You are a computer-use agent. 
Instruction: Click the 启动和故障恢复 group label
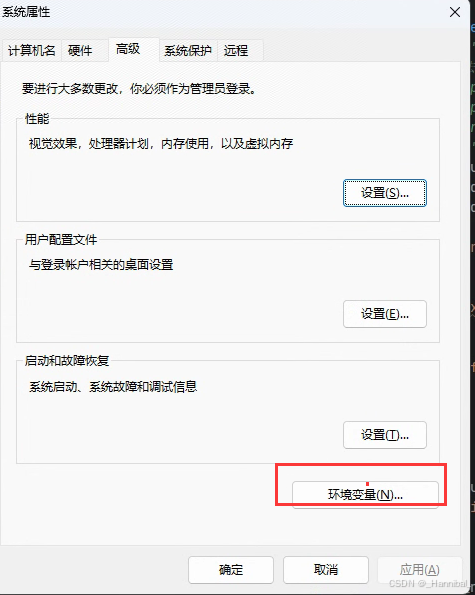tap(67, 360)
